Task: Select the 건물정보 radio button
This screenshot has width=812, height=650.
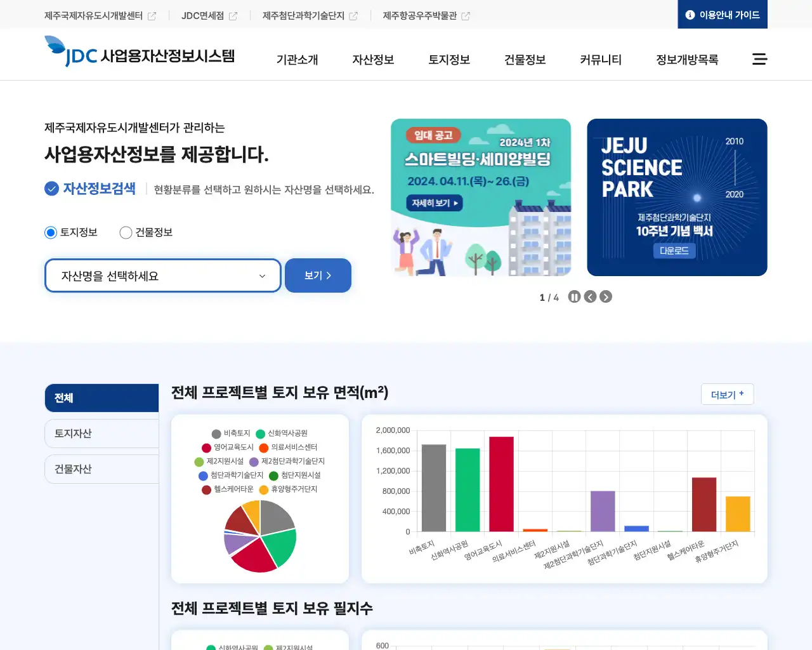Action: coord(126,232)
